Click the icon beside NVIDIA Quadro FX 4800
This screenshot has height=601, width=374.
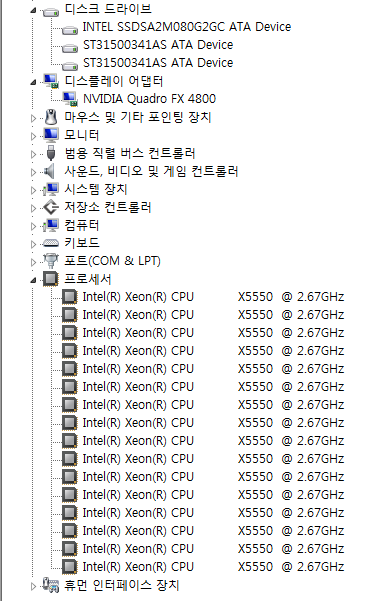tap(70, 99)
